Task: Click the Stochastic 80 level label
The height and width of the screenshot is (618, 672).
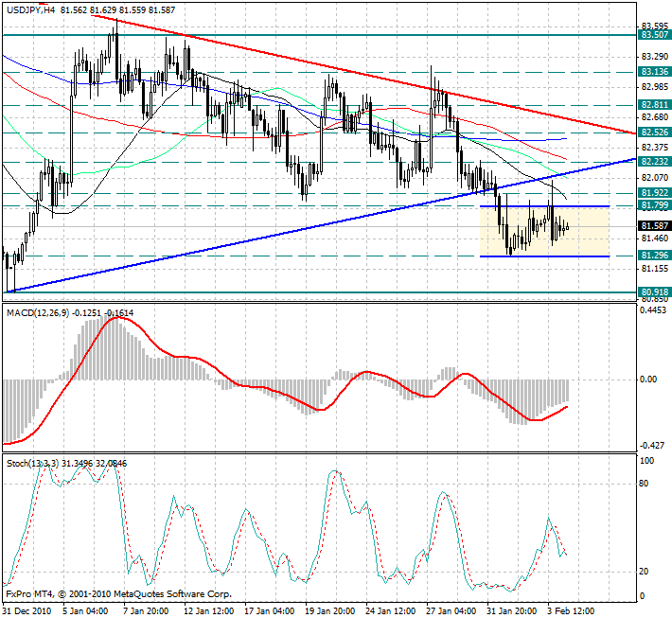Action: (644, 484)
